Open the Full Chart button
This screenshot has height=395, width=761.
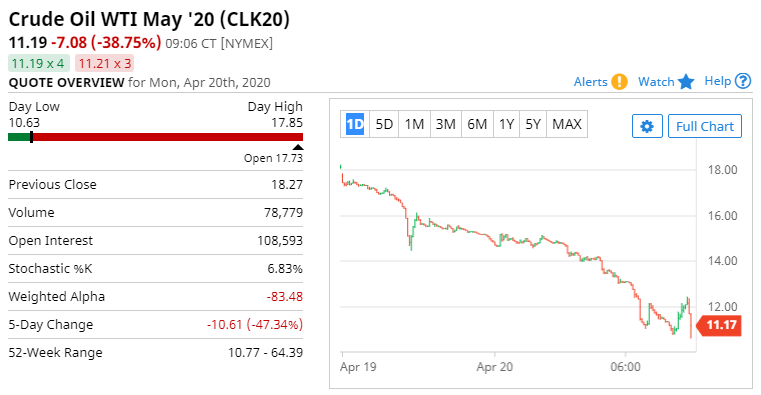point(705,126)
